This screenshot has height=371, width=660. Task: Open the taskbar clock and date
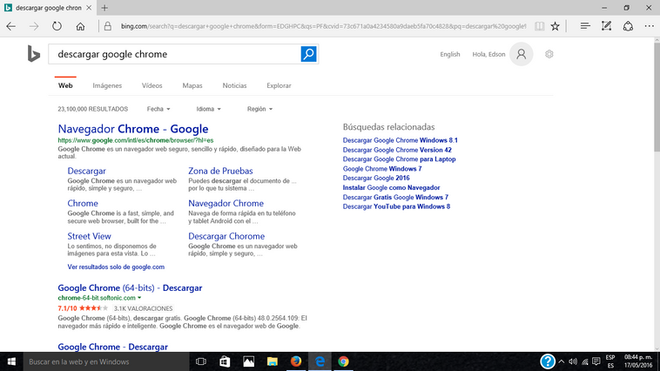pyautogui.click(x=638, y=362)
